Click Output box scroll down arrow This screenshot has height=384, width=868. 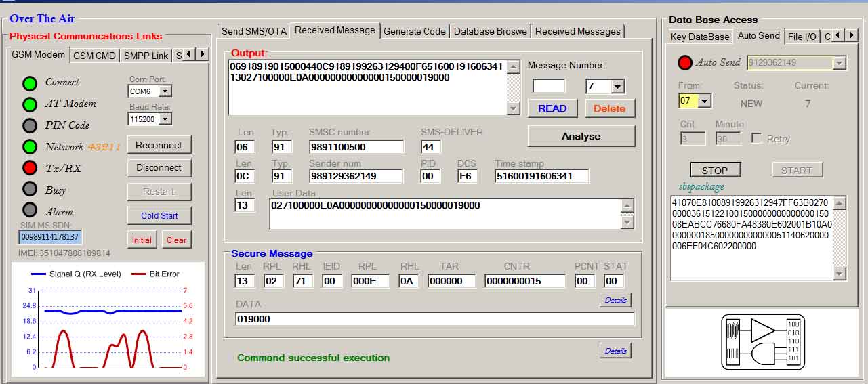514,109
